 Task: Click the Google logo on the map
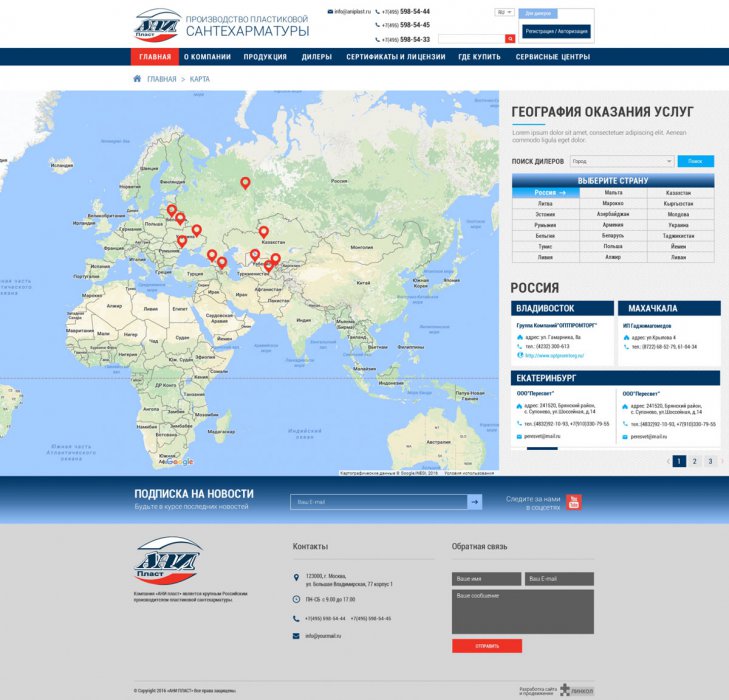coord(177,462)
